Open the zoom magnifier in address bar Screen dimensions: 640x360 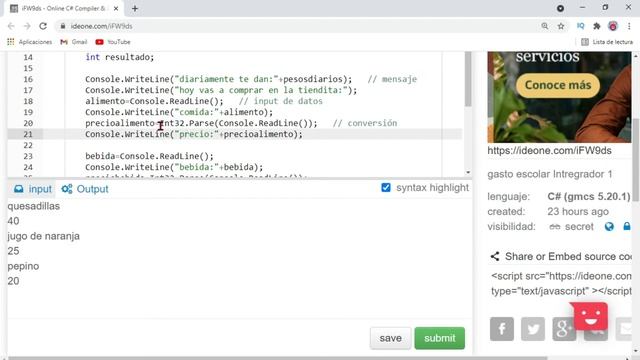click(545, 26)
